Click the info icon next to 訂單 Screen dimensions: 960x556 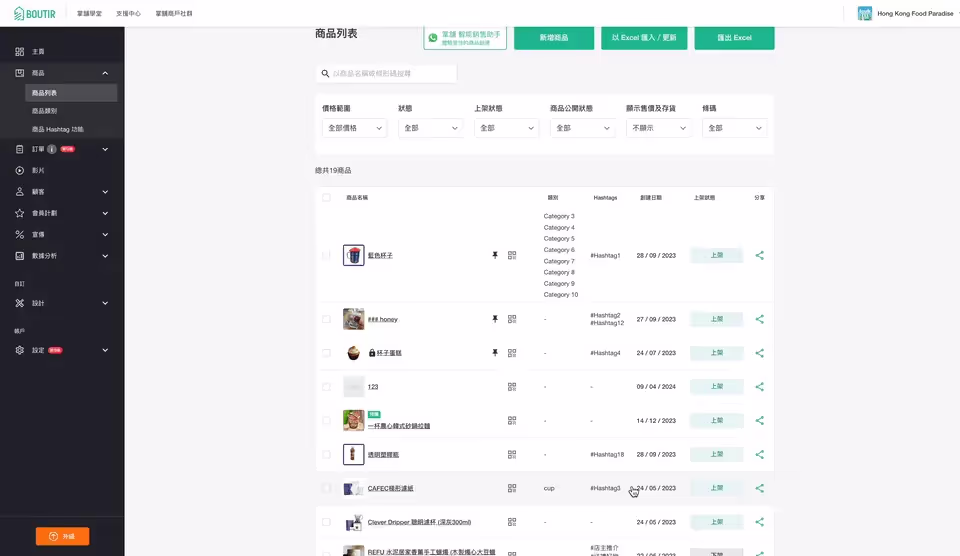51,149
